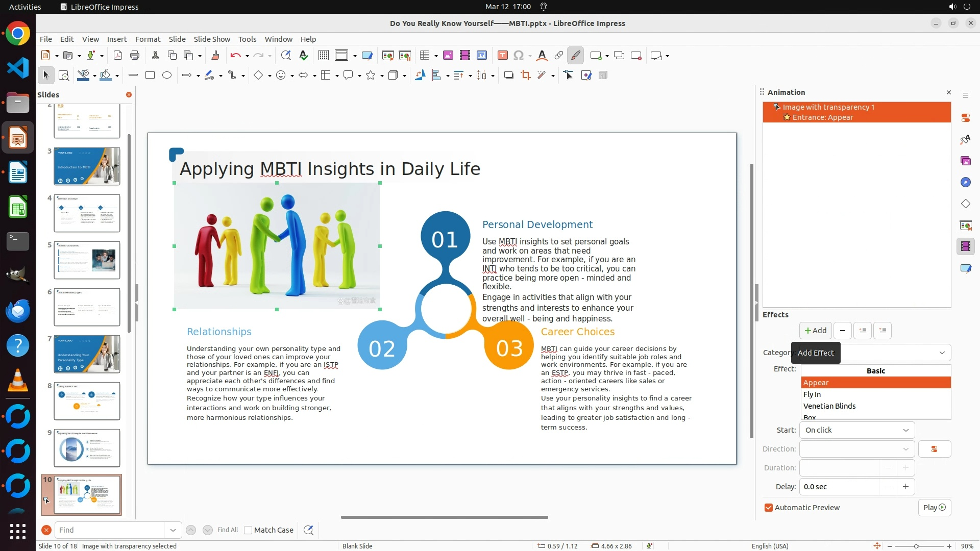Open the Gallery sidebar deck

tap(965, 161)
